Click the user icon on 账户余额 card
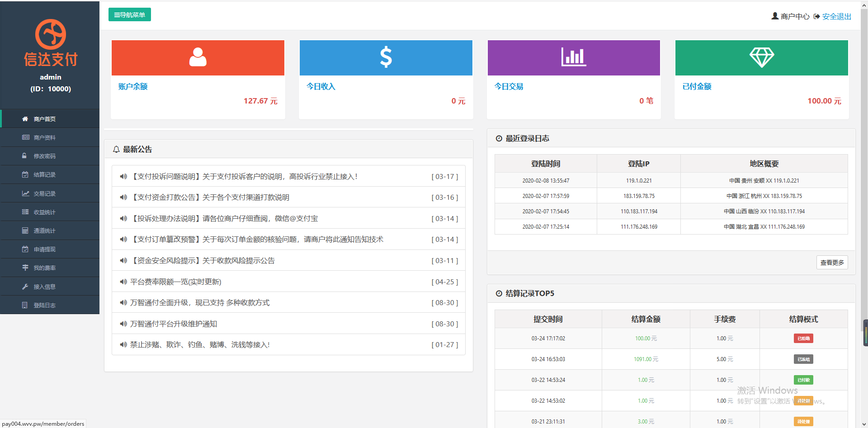This screenshot has width=868, height=428. (198, 57)
